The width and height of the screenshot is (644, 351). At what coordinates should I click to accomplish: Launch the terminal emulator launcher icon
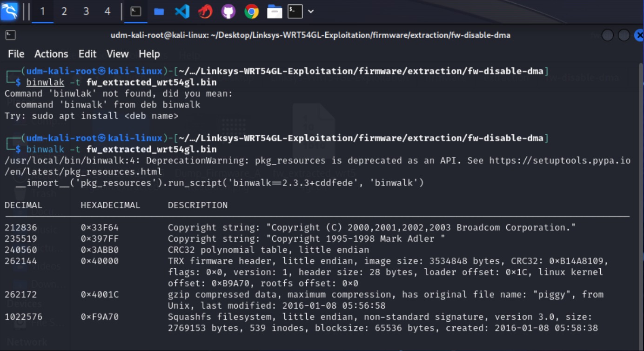[x=295, y=11]
